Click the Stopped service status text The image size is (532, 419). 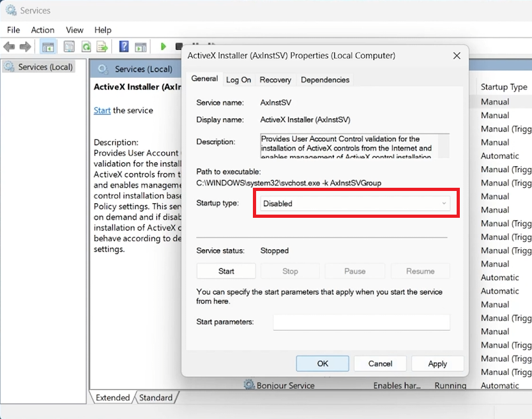click(275, 251)
